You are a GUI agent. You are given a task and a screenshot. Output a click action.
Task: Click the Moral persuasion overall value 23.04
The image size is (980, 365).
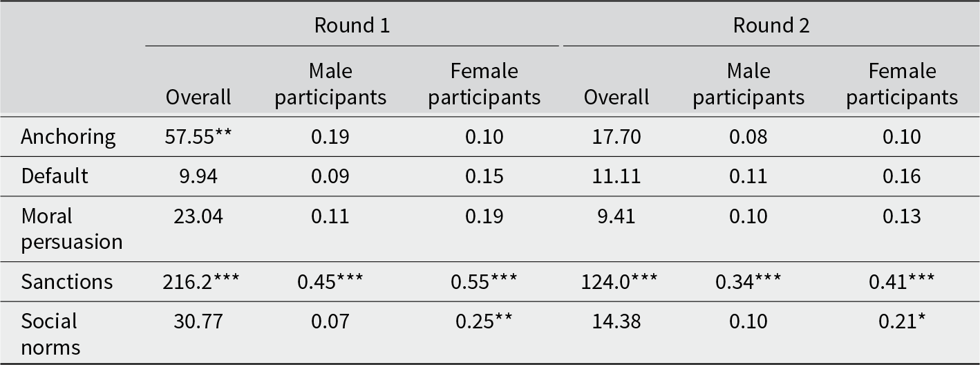point(198,216)
